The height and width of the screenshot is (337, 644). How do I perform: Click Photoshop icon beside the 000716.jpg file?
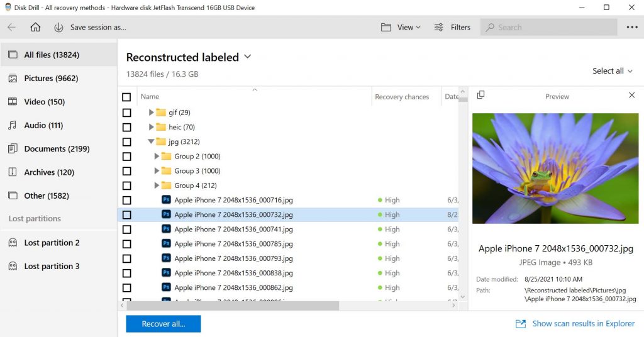pos(166,200)
